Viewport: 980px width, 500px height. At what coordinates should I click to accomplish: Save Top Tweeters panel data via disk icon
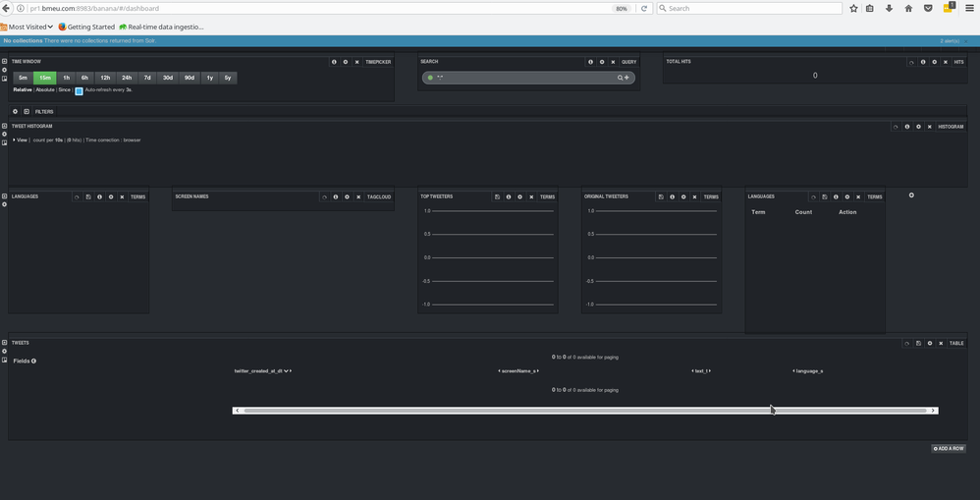497,196
